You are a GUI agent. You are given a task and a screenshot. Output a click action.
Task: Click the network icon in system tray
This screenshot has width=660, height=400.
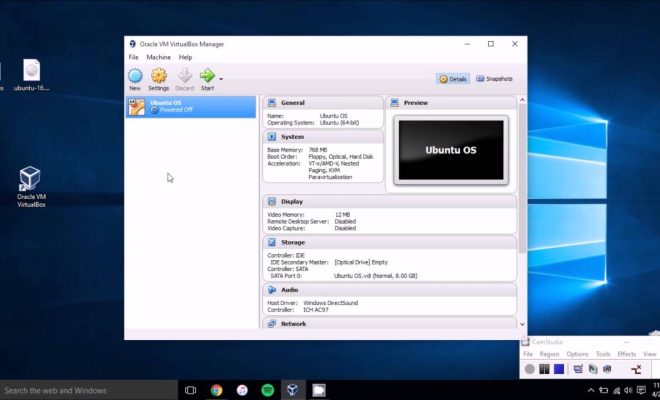(616, 391)
